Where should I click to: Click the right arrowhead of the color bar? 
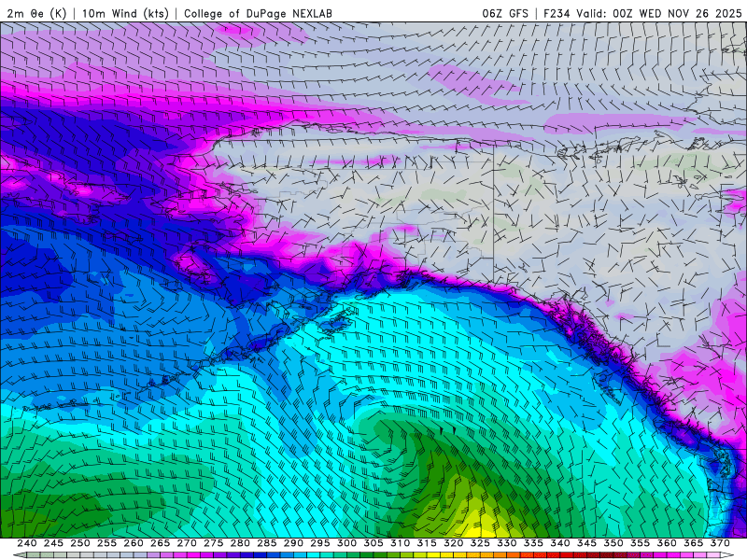[727, 555]
